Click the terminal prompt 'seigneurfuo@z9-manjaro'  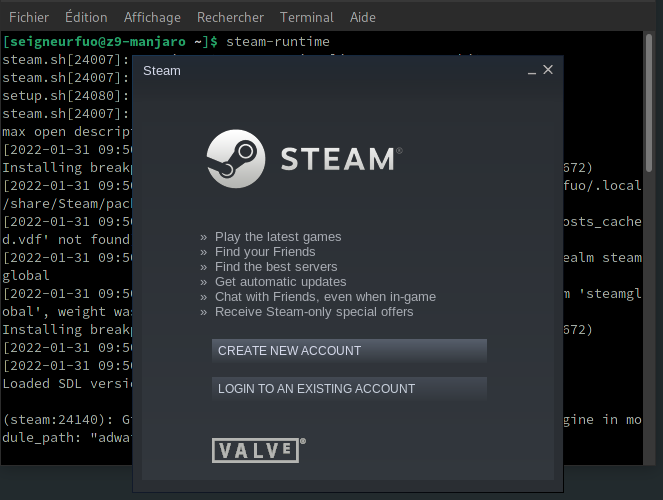coord(97,41)
